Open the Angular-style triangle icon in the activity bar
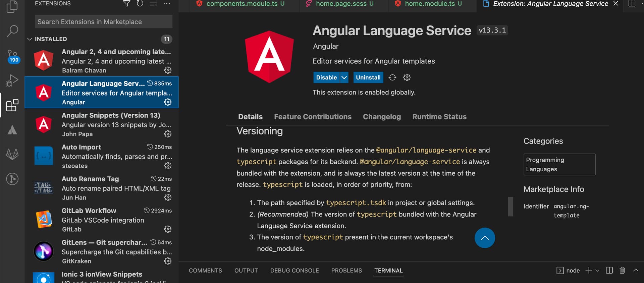This screenshot has height=283, width=644. [12, 130]
